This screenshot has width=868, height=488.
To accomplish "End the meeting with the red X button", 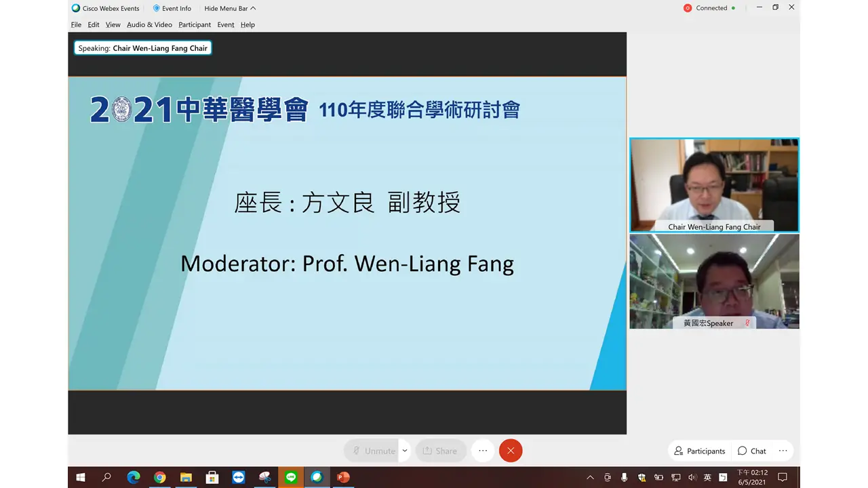I will [x=510, y=450].
